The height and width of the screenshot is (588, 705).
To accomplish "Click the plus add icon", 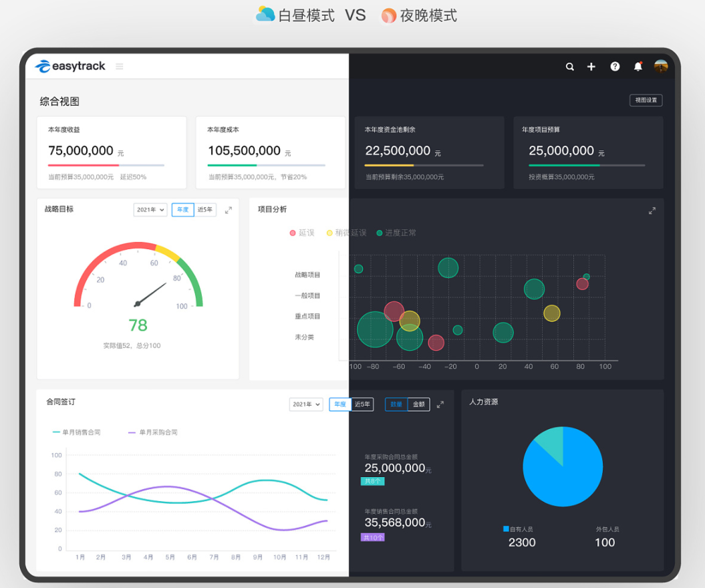I will [x=591, y=67].
